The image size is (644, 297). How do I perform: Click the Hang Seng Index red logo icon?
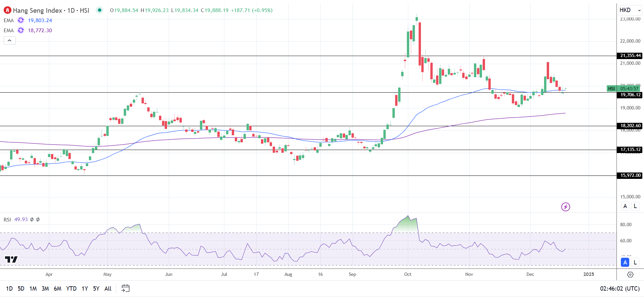pos(7,10)
